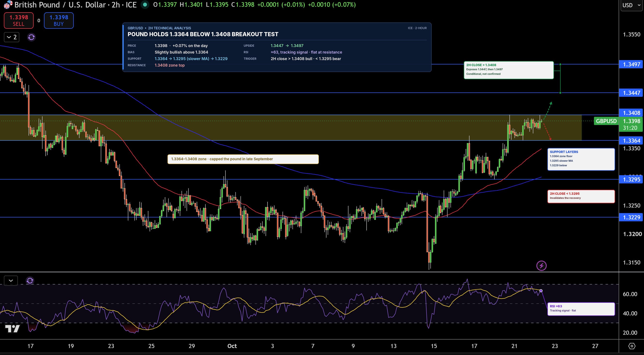
Task: Open chart settings hexagon icon
Action: tap(632, 346)
